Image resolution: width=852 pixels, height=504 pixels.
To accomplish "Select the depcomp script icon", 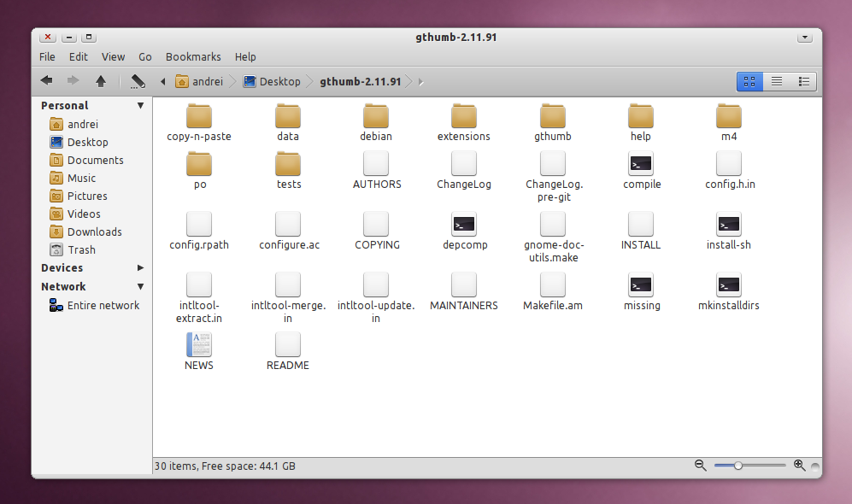I will pyautogui.click(x=464, y=224).
